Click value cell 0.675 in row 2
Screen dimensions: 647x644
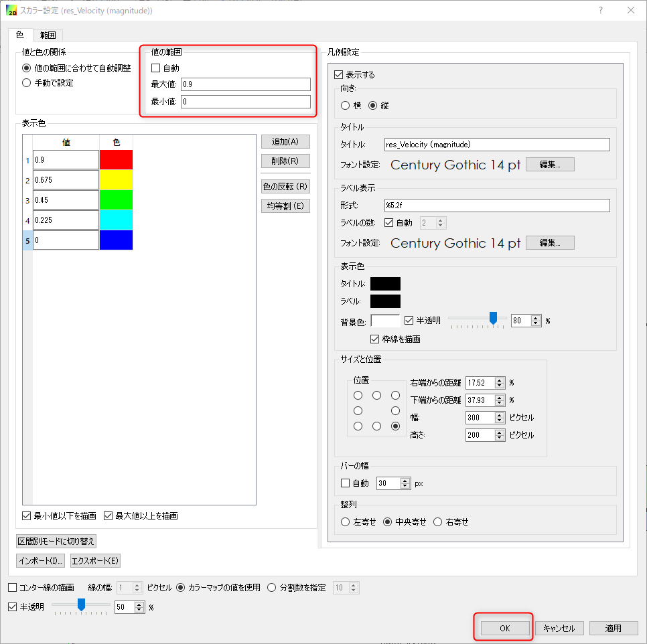point(66,180)
